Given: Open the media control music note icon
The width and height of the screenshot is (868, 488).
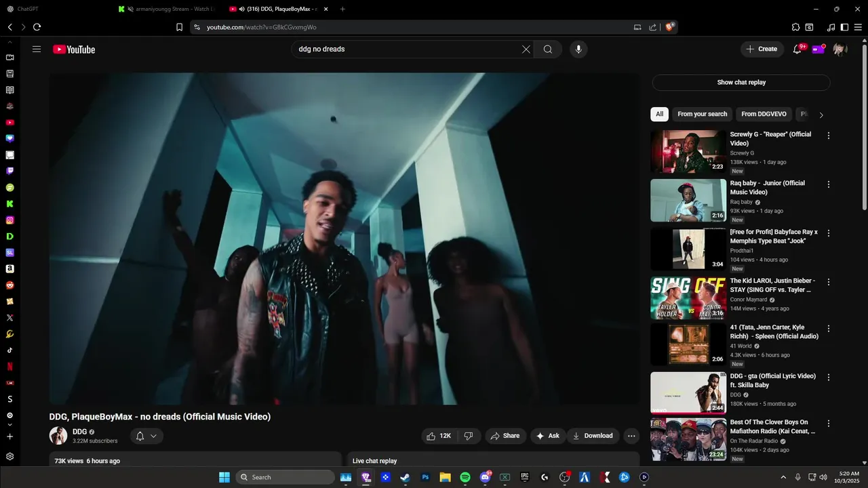Looking at the screenshot, I should [831, 27].
